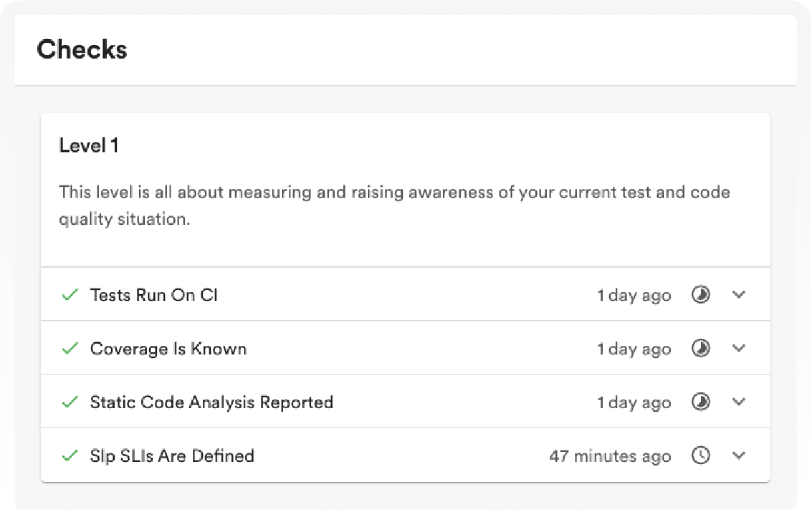Expand the Coverage Is Known check
This screenshot has height=525, width=812.
(x=739, y=348)
